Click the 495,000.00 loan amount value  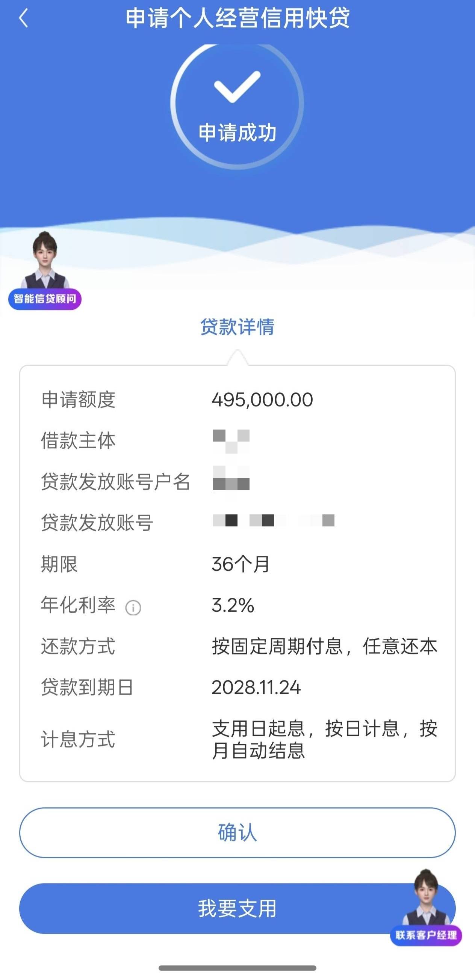(262, 400)
